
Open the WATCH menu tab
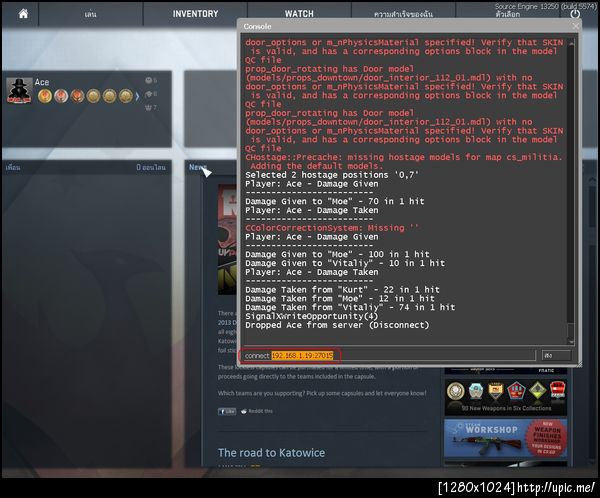point(299,14)
